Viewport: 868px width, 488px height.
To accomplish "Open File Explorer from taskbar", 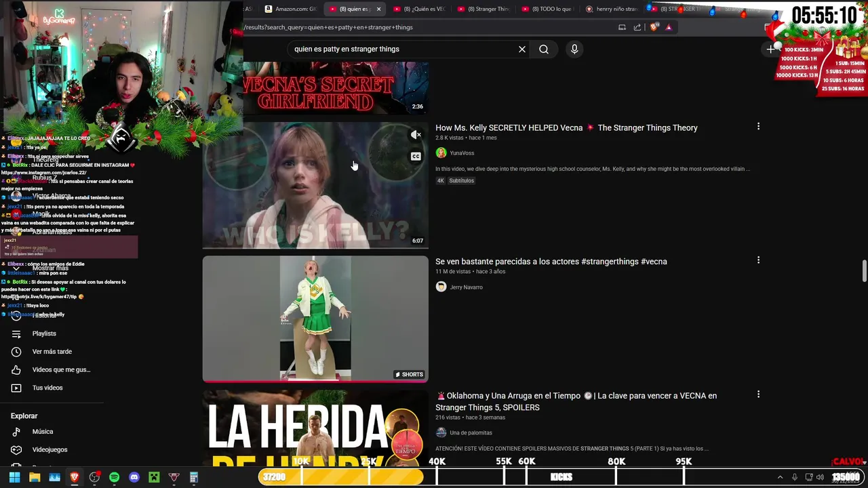I will [35, 477].
